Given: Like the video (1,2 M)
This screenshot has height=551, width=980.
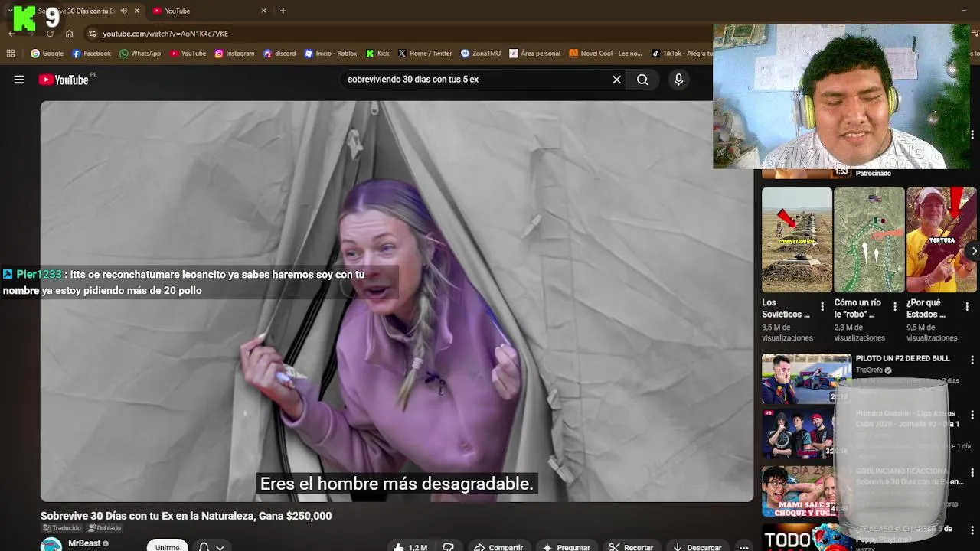Looking at the screenshot, I should pos(410,546).
